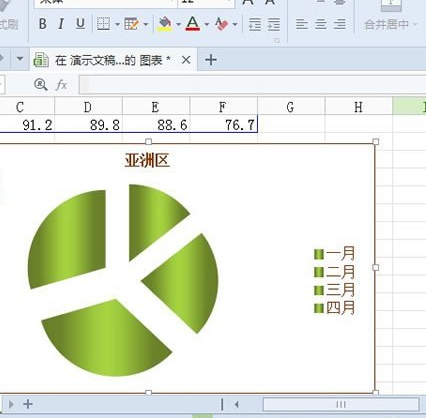The width and height of the screenshot is (426, 418).
Task: Add a new worksheet with plus
Action: [28, 404]
